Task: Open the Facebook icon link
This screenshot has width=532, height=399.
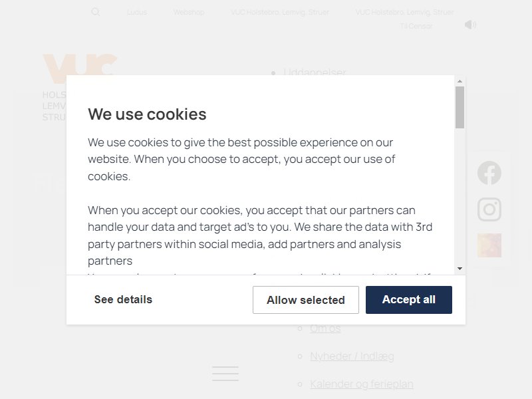Action: (489, 173)
